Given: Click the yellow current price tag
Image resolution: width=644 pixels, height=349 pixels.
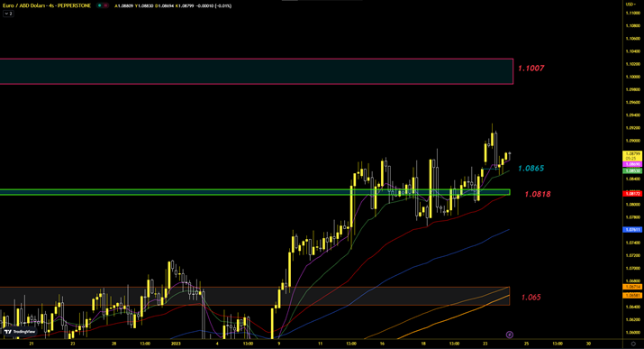Looking at the screenshot, I should (x=632, y=156).
